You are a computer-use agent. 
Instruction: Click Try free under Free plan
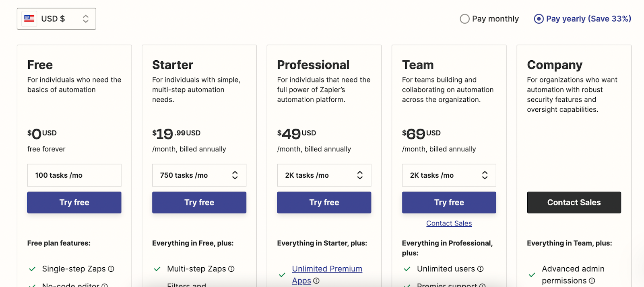point(74,203)
